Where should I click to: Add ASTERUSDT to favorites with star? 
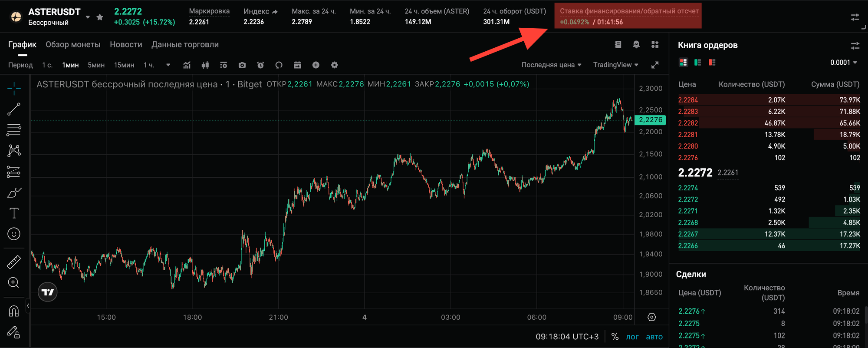click(100, 17)
